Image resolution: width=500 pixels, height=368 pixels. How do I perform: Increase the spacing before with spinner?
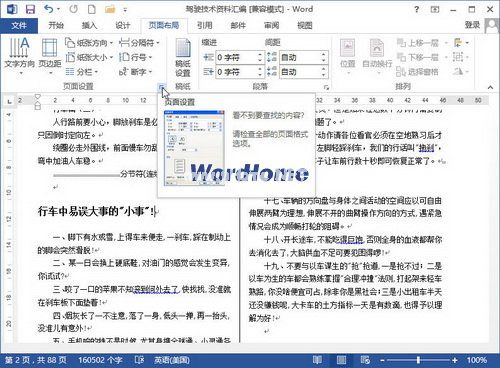[x=324, y=55]
